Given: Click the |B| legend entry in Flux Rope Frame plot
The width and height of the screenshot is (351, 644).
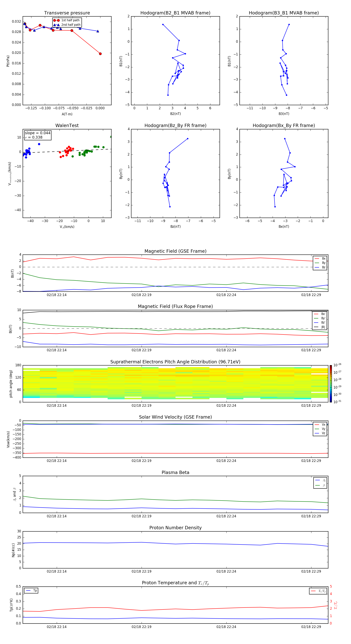Looking at the screenshot, I should (x=320, y=327).
